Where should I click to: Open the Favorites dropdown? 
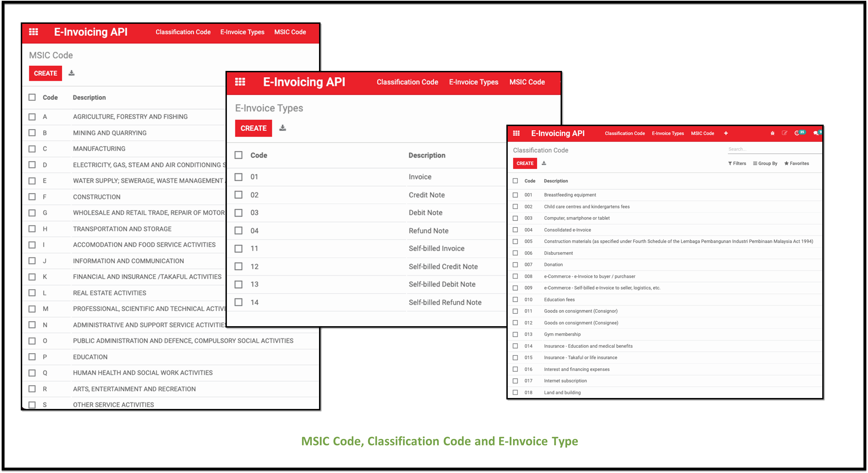click(797, 163)
